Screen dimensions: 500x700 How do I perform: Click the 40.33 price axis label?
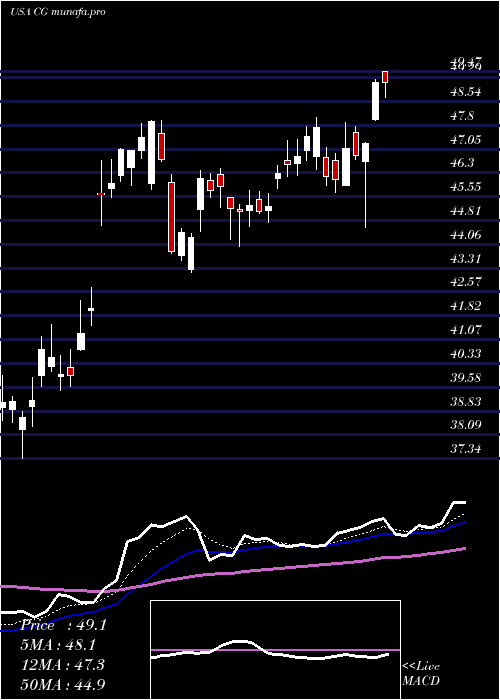point(466,354)
